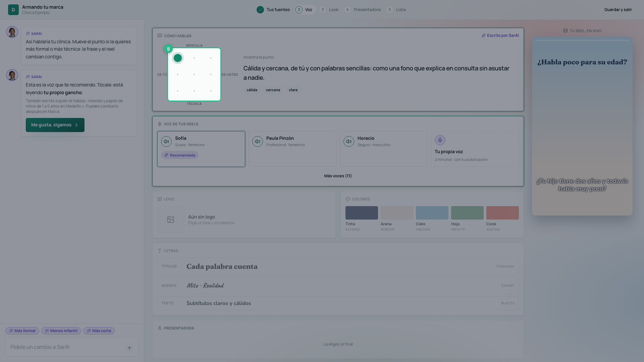The height and width of the screenshot is (362, 644).
Task: Choose Tu propia voz option
Action: coord(475,149)
